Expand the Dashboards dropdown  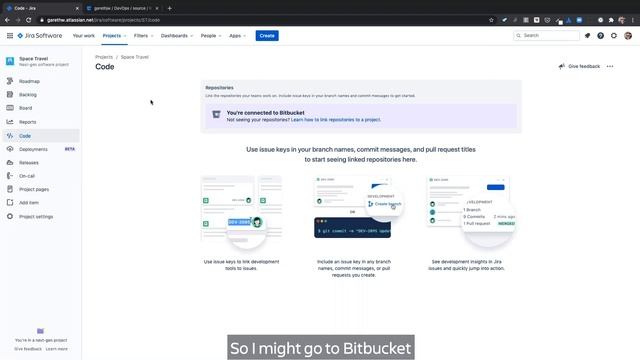(x=177, y=36)
